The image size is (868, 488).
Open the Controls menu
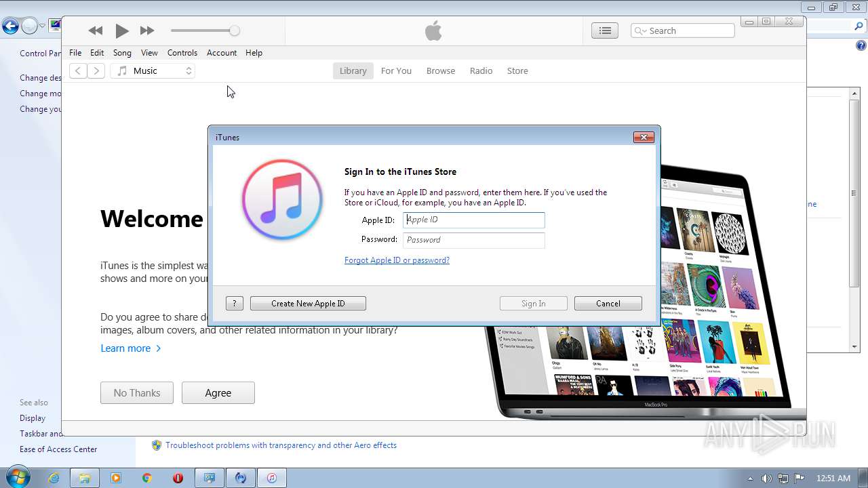pos(182,53)
